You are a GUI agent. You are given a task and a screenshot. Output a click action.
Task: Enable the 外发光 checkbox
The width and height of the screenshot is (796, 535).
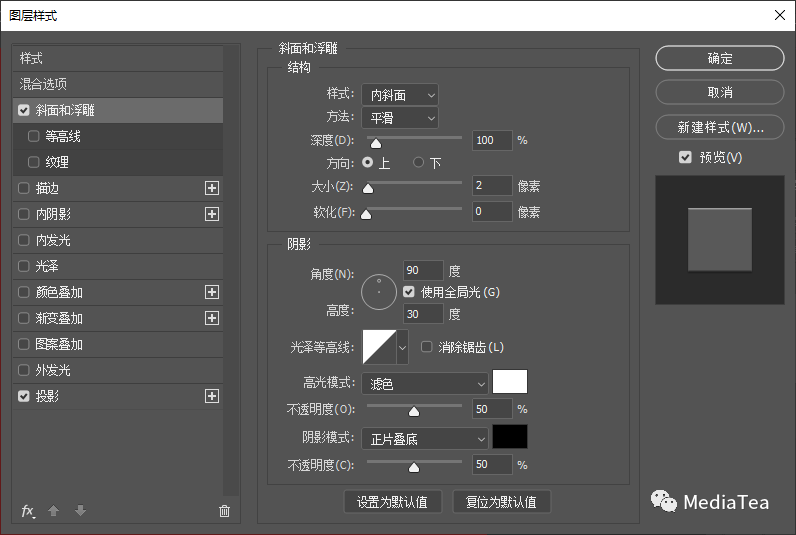coord(24,370)
